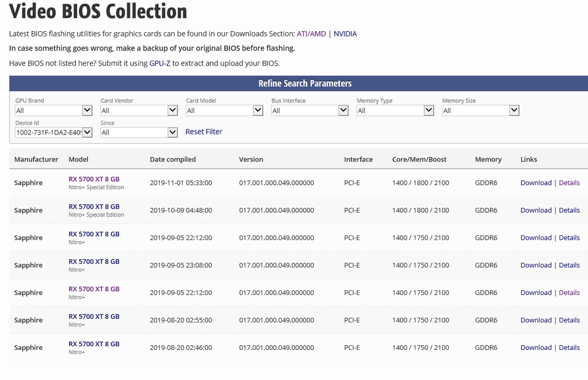
Task: Follow the GPU-Z link
Action: click(160, 63)
